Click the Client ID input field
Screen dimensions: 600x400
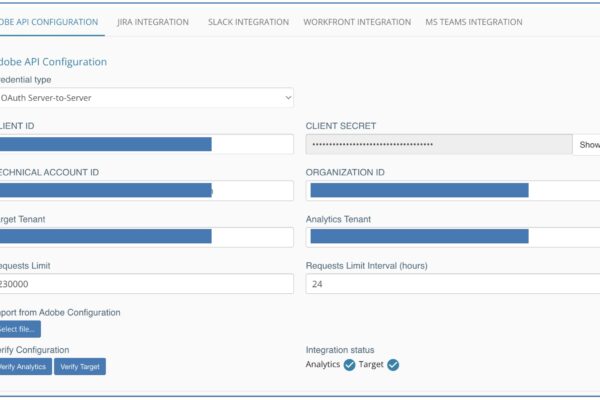coord(147,144)
